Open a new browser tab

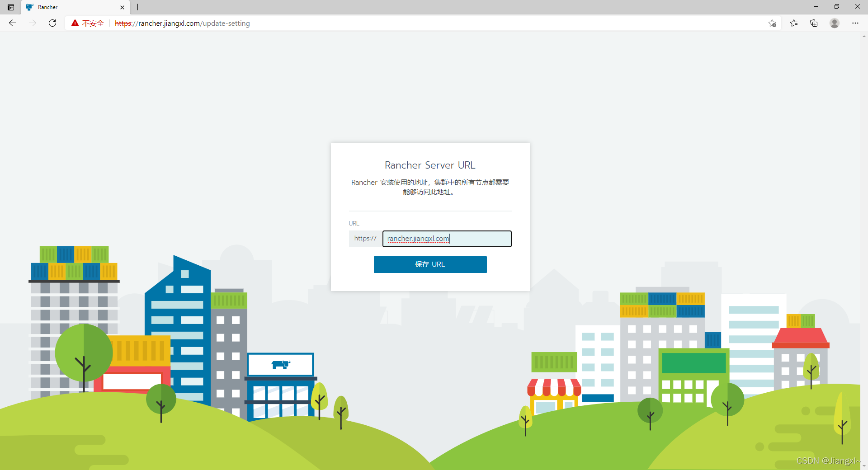[138, 7]
